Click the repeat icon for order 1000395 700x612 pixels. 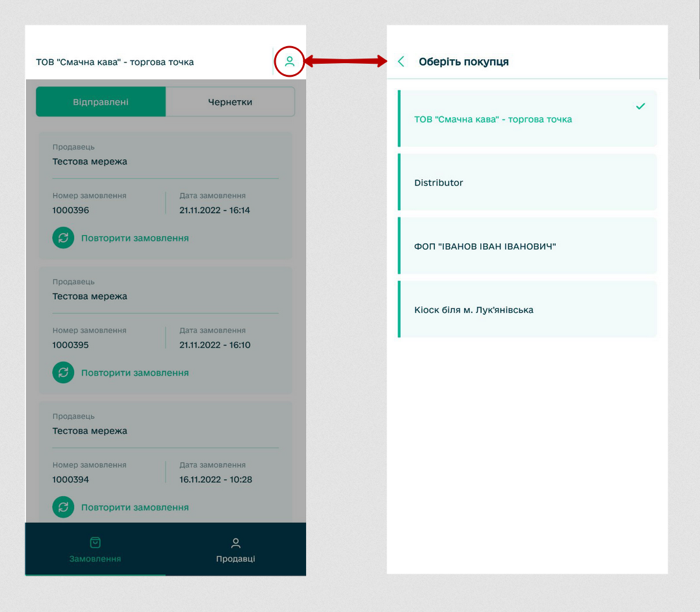[64, 373]
